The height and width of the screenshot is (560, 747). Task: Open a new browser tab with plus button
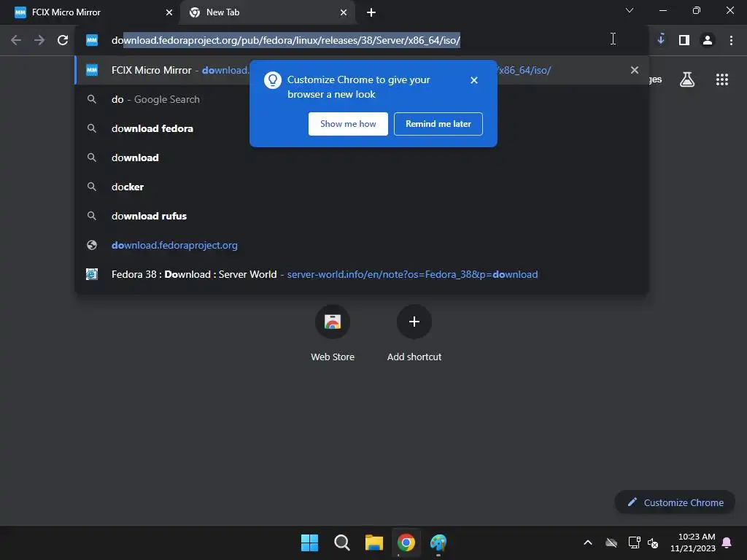(371, 12)
